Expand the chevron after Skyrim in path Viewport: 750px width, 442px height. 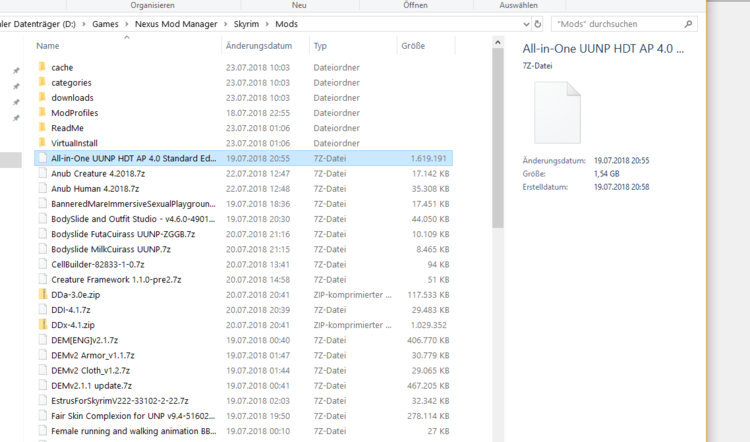click(267, 24)
